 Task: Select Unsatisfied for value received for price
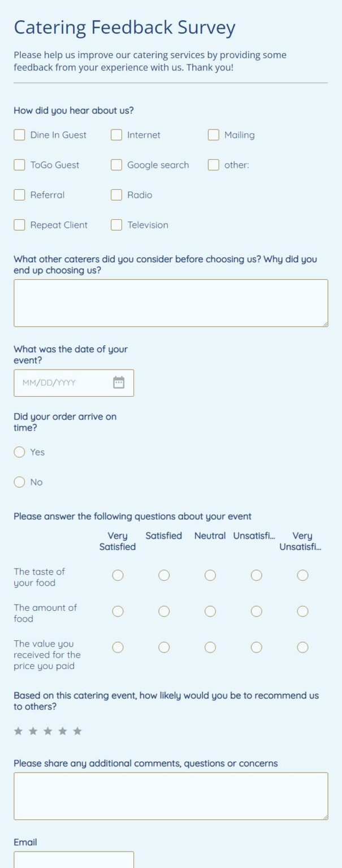pos(256,648)
